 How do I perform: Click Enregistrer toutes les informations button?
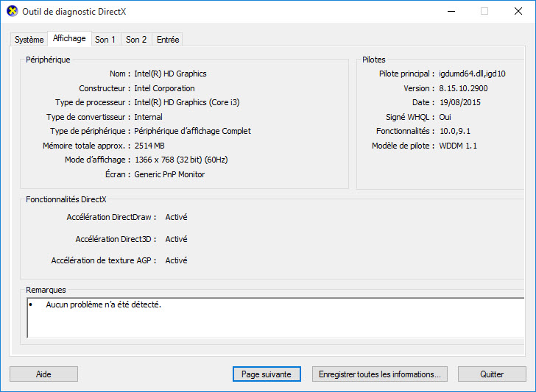click(x=379, y=374)
